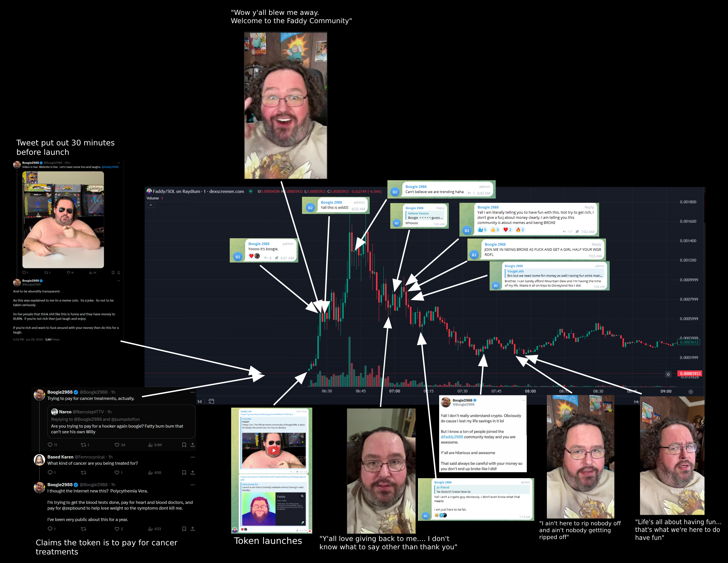Bookmark the 'Video is live' tweet
The height and width of the screenshot is (563, 728).
click(113, 273)
